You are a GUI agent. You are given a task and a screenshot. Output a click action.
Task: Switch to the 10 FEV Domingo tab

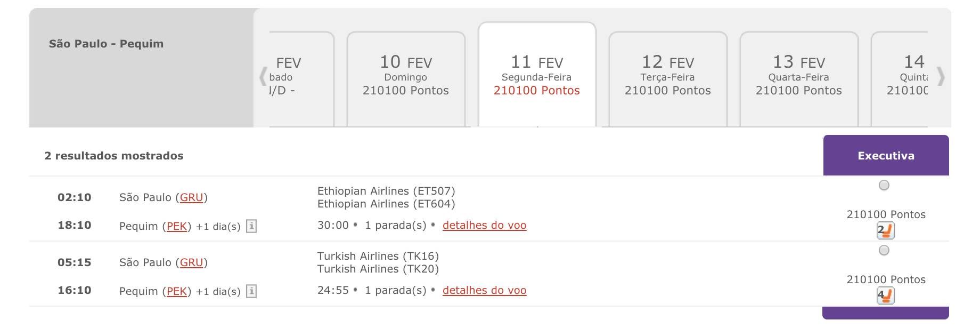406,79
